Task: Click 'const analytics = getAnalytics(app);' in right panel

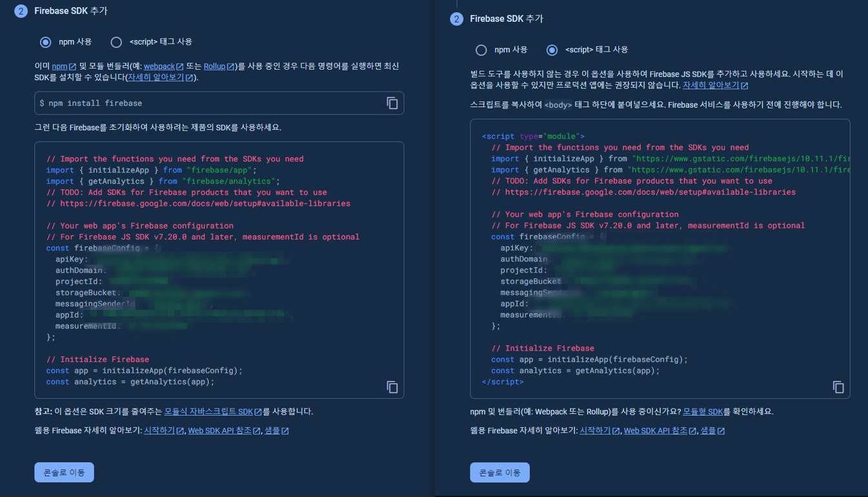Action: pyautogui.click(x=575, y=370)
